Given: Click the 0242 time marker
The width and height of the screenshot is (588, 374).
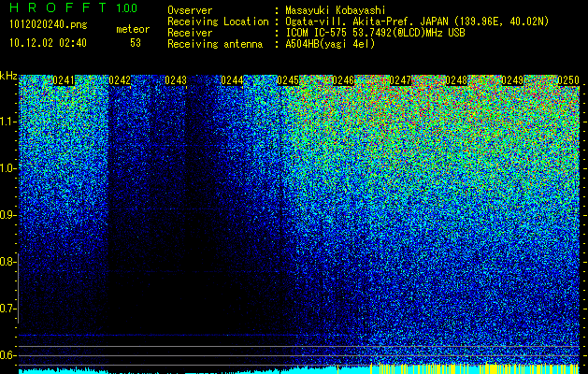Looking at the screenshot, I should 120,80.
